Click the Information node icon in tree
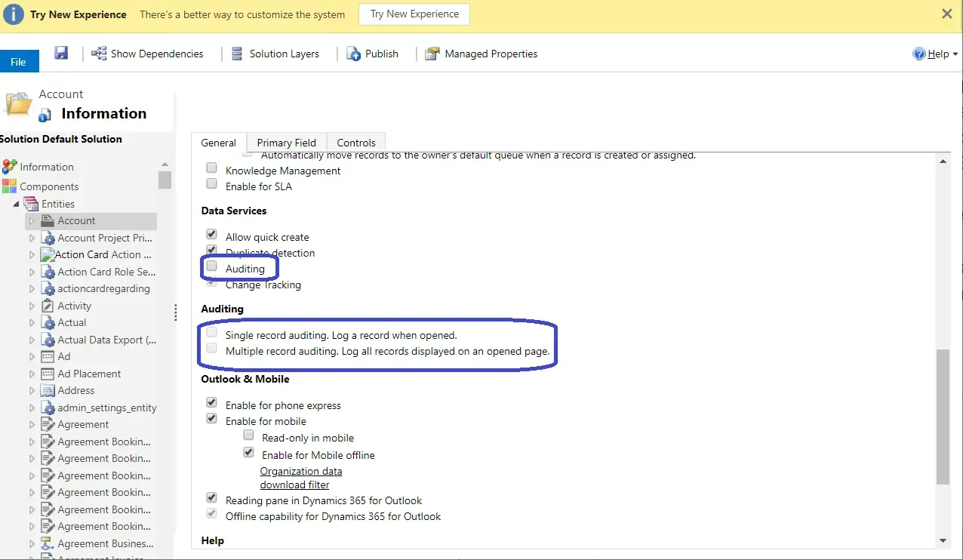 tap(10, 167)
